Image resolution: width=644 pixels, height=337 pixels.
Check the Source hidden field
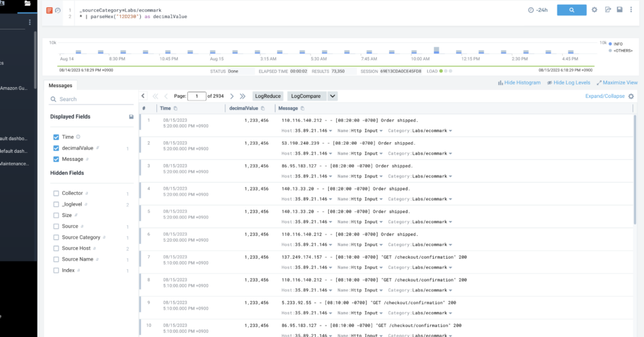[x=56, y=226]
